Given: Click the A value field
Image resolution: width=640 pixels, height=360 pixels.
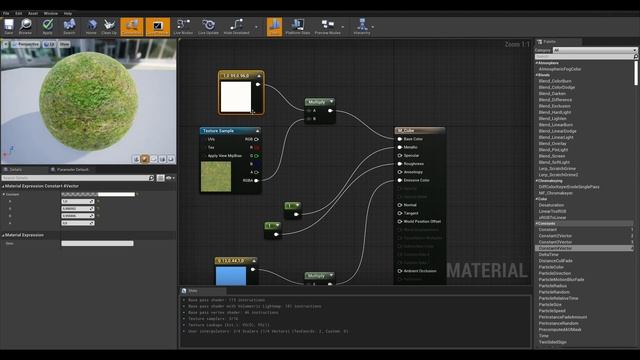Looking at the screenshot, I should tap(78, 223).
